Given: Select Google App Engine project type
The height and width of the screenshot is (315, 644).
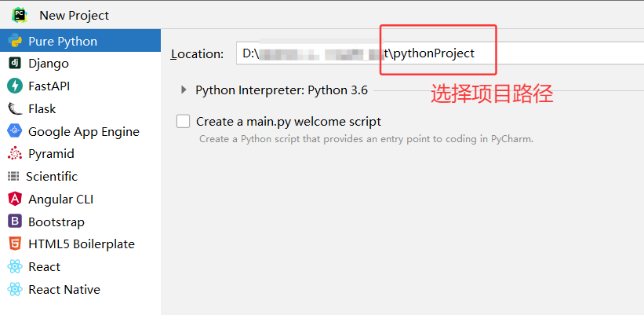Looking at the screenshot, I should pos(80,131).
